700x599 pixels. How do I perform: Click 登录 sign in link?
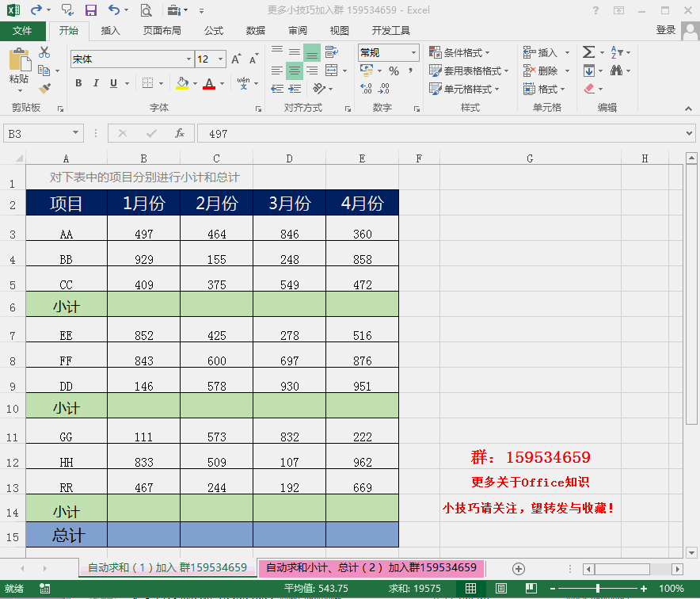(666, 29)
